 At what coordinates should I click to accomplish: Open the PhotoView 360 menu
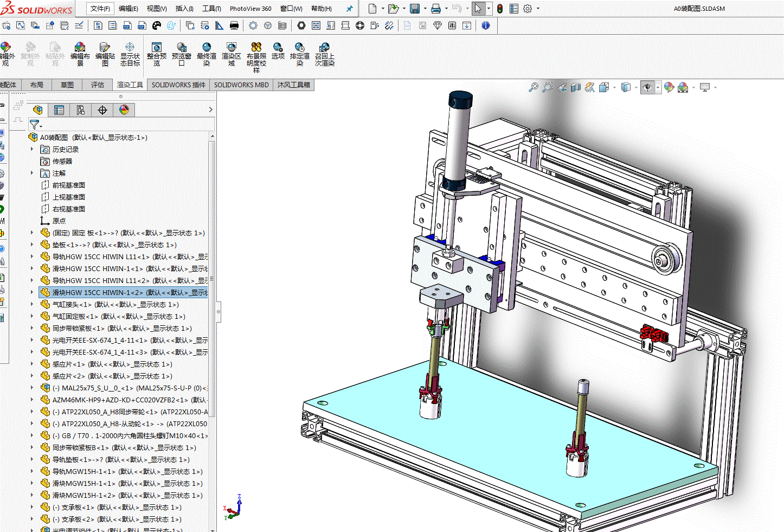[250, 9]
